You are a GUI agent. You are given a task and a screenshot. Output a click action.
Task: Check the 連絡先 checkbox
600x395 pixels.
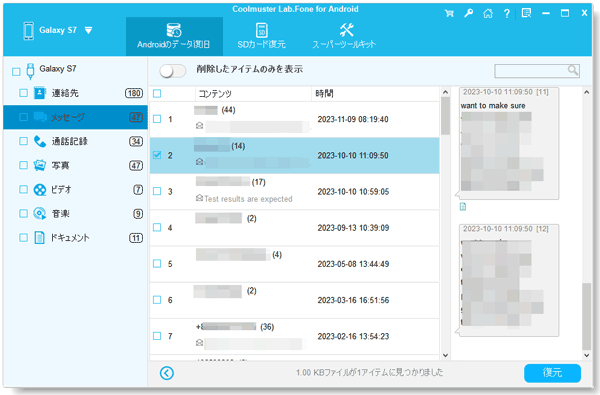23,93
